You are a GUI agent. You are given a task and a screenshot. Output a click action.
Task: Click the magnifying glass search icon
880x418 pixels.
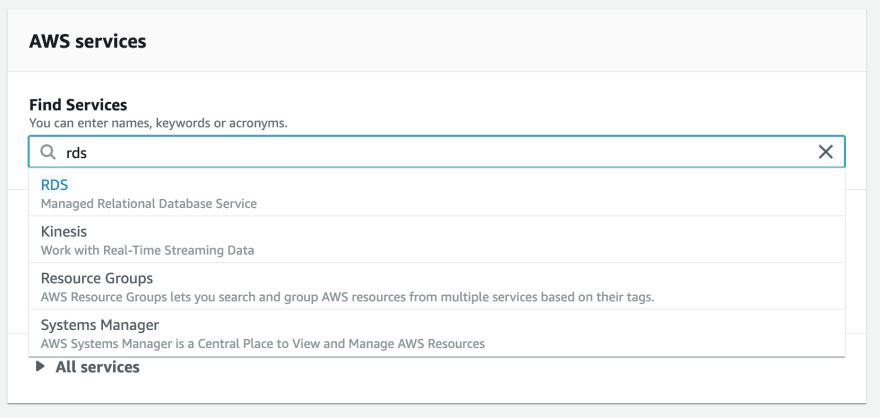[x=48, y=151]
